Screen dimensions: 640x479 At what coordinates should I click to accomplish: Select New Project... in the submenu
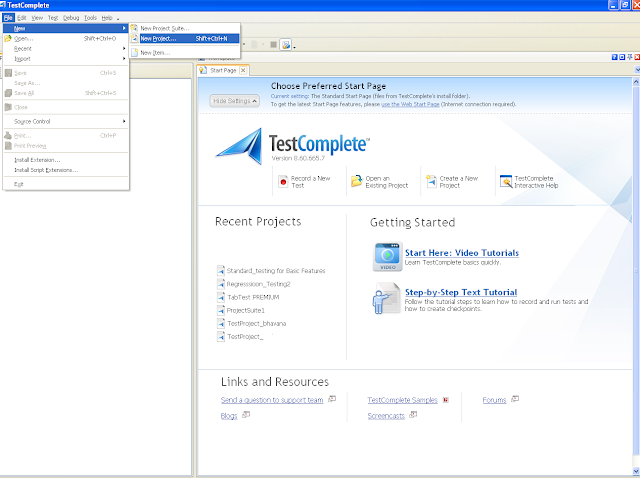click(x=185, y=38)
